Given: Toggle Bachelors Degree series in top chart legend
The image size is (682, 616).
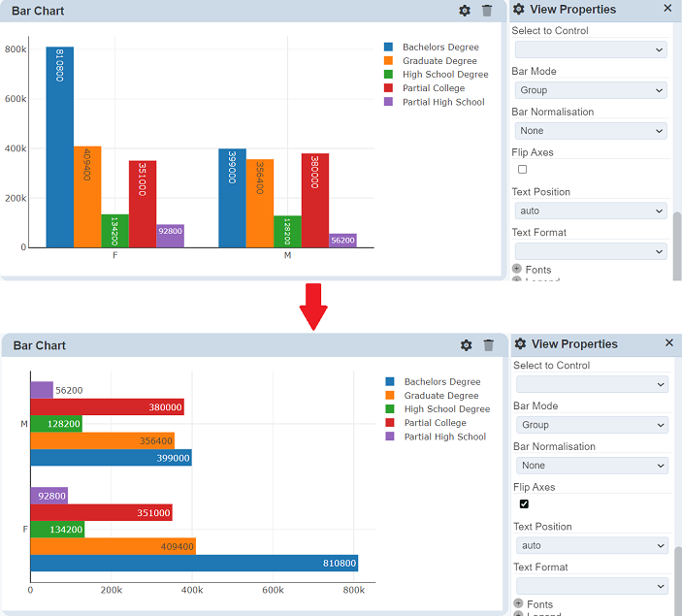Looking at the screenshot, I should click(439, 47).
